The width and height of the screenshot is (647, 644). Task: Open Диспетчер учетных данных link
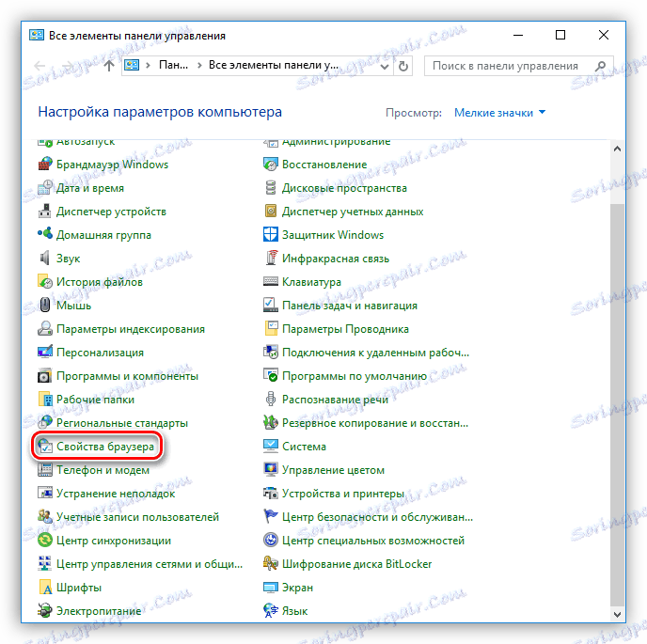point(353,212)
